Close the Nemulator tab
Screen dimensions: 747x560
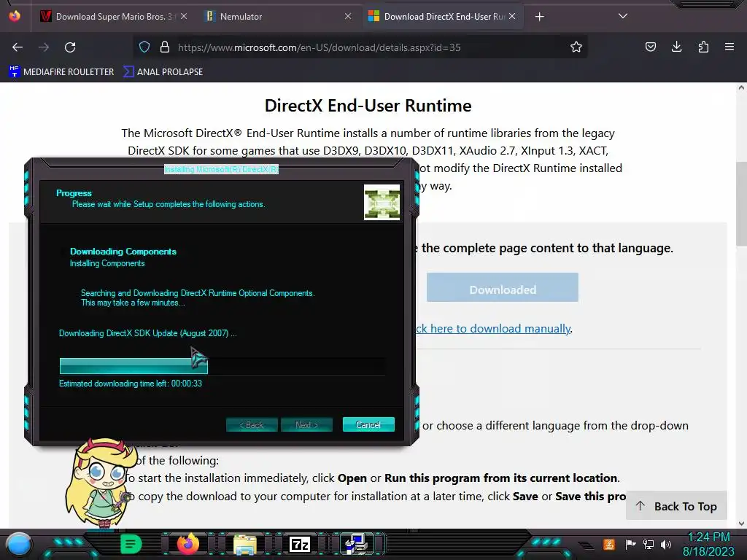pos(348,16)
